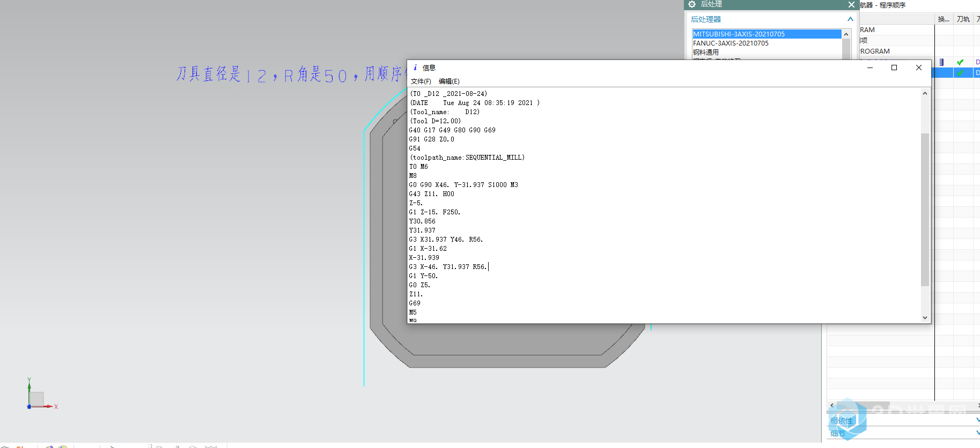Open 文件(F) menu in 信息 window
This screenshot has height=448, width=980.
pyautogui.click(x=421, y=81)
